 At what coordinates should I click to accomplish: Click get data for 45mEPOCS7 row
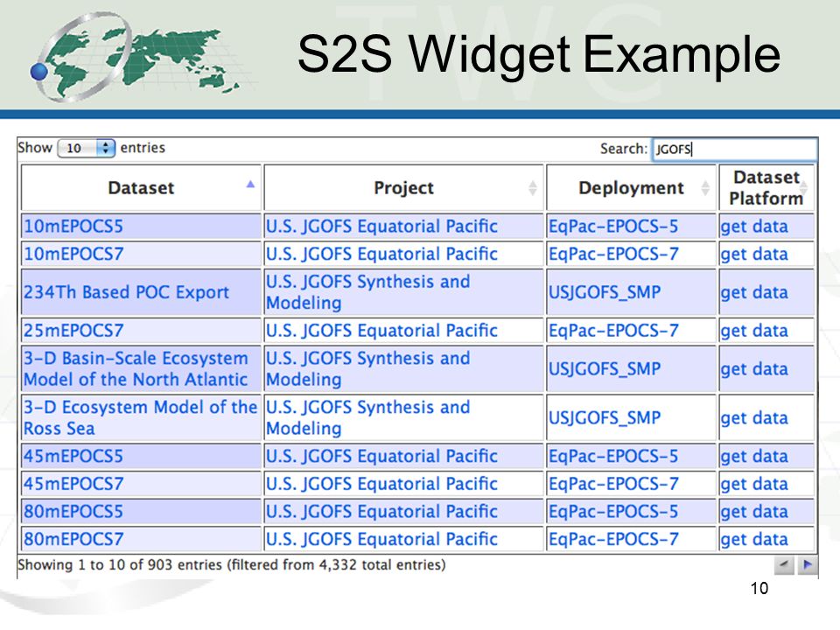pos(754,484)
